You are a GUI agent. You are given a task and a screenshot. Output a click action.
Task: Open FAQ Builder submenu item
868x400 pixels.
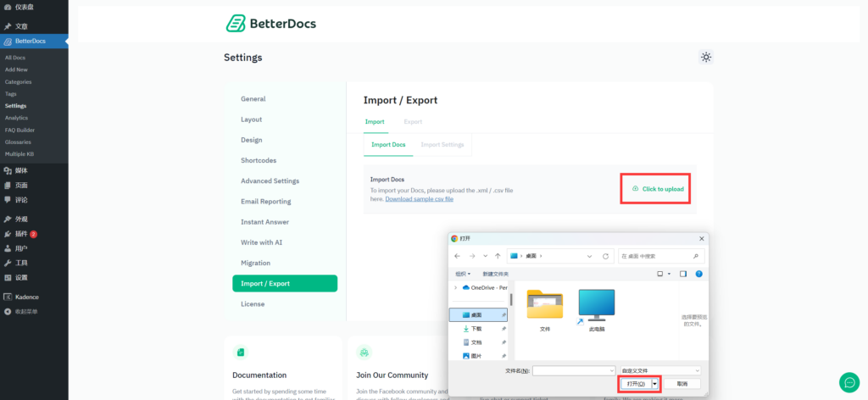(x=20, y=130)
